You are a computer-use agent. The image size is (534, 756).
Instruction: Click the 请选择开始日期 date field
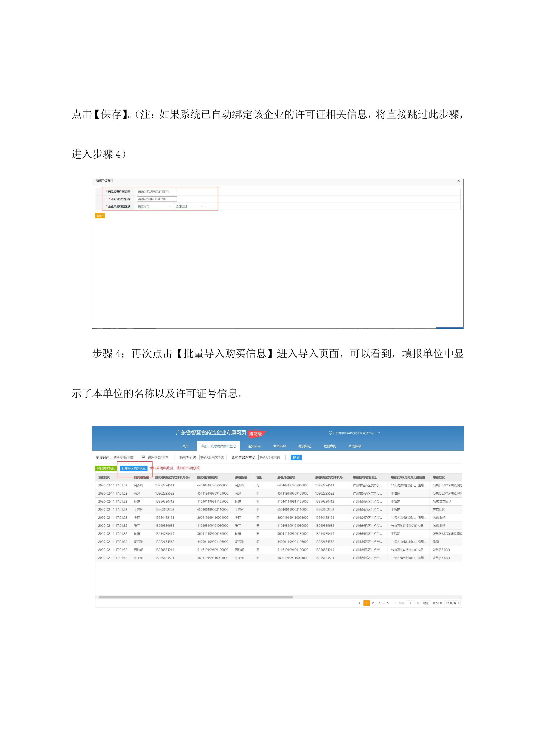pos(126,457)
